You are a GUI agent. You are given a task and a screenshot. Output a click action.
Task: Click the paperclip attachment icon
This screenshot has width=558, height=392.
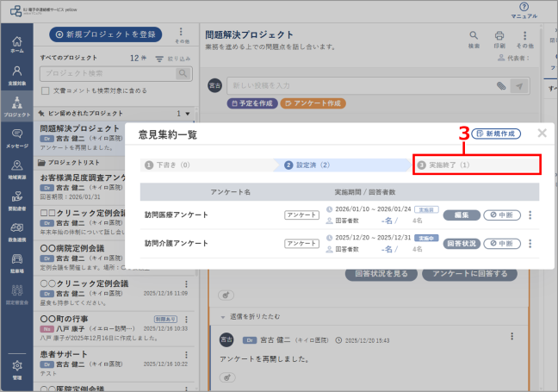click(501, 86)
